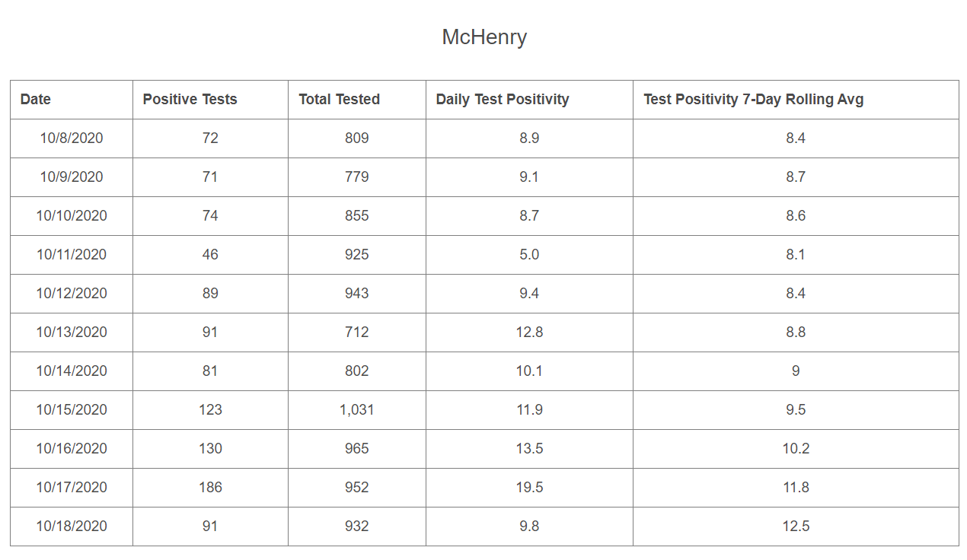This screenshot has height=560, width=967.
Task: Select the 10/8/2020 date cell
Action: pos(72,138)
